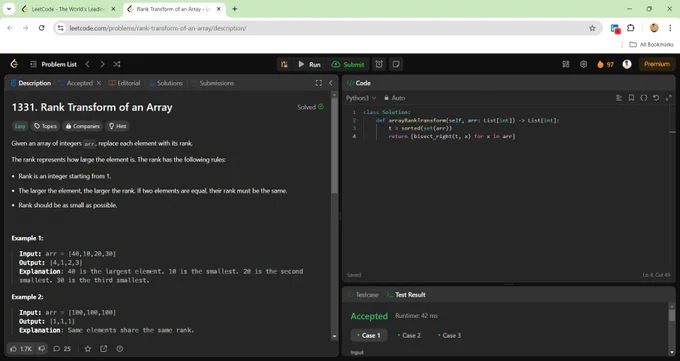Go to next problem arrow
Viewport: 680px width, 361px height.
point(102,64)
